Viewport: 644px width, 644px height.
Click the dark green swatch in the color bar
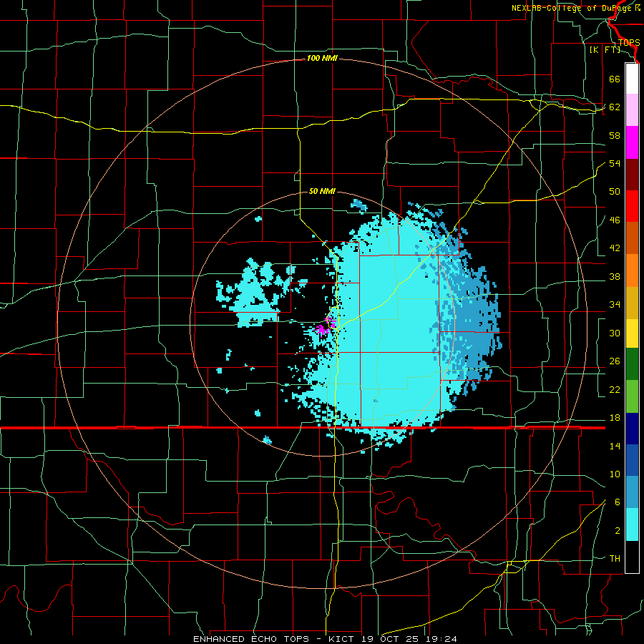(632, 364)
